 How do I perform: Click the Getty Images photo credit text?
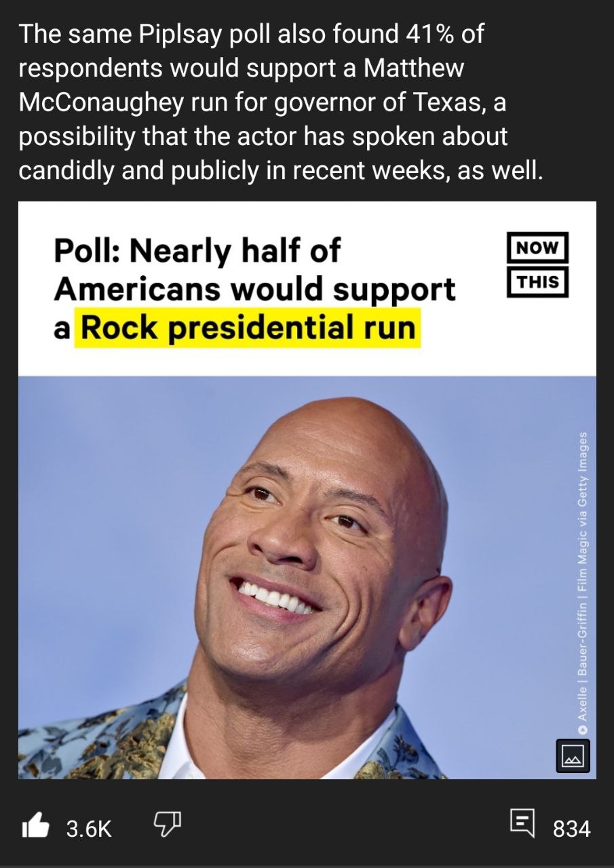click(x=582, y=576)
